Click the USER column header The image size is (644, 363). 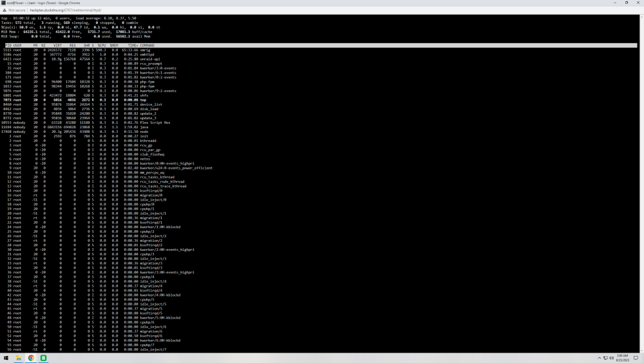17,46
